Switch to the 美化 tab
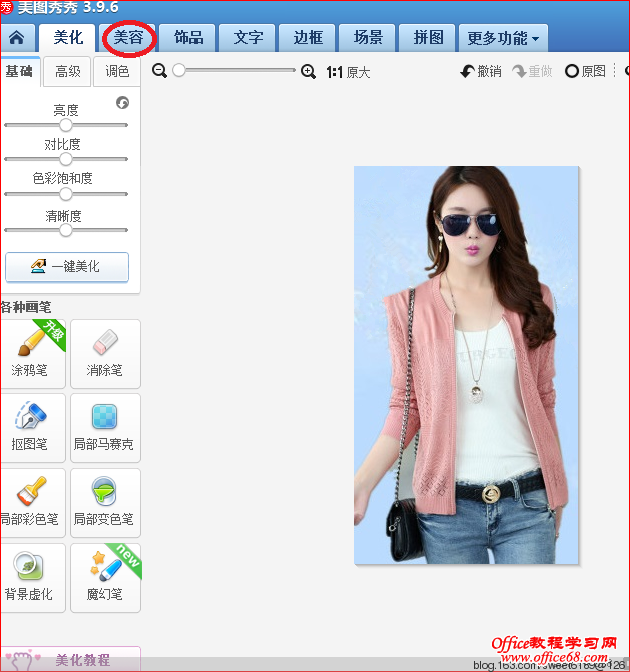The height and width of the screenshot is (672, 630). (x=68, y=38)
